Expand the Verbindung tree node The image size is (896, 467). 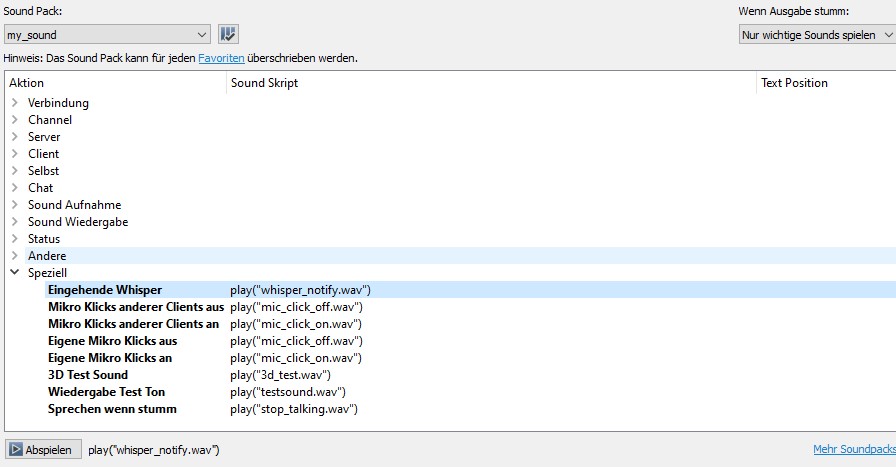coord(15,103)
